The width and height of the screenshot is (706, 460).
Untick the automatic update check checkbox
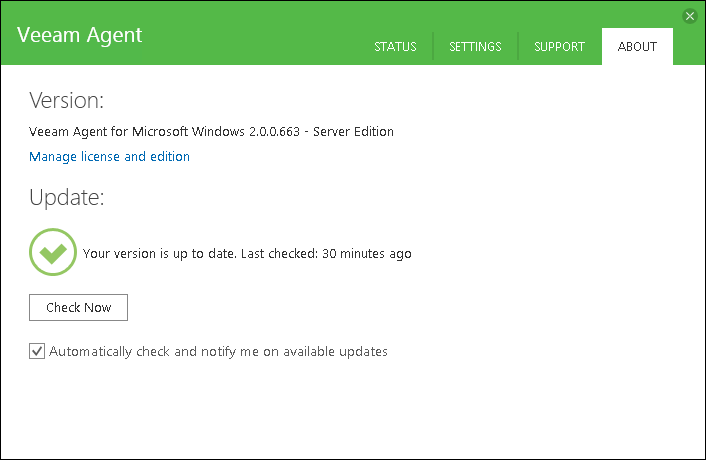pos(38,351)
